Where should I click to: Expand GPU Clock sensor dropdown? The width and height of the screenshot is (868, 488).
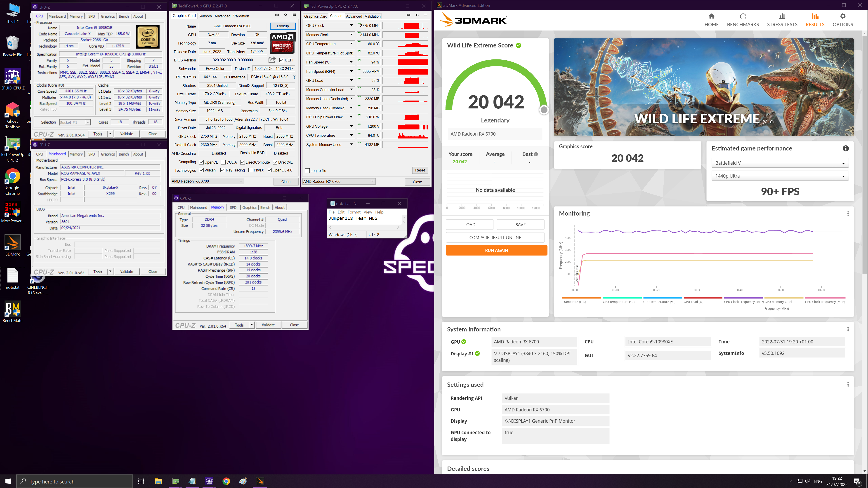coord(351,25)
